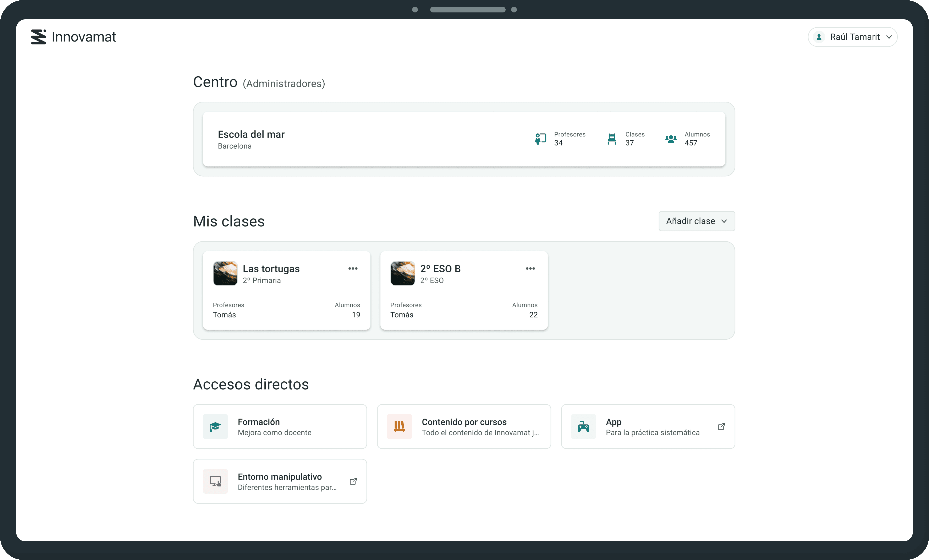Click the external link icon on App
Screen dimensions: 929x560
coord(721,427)
